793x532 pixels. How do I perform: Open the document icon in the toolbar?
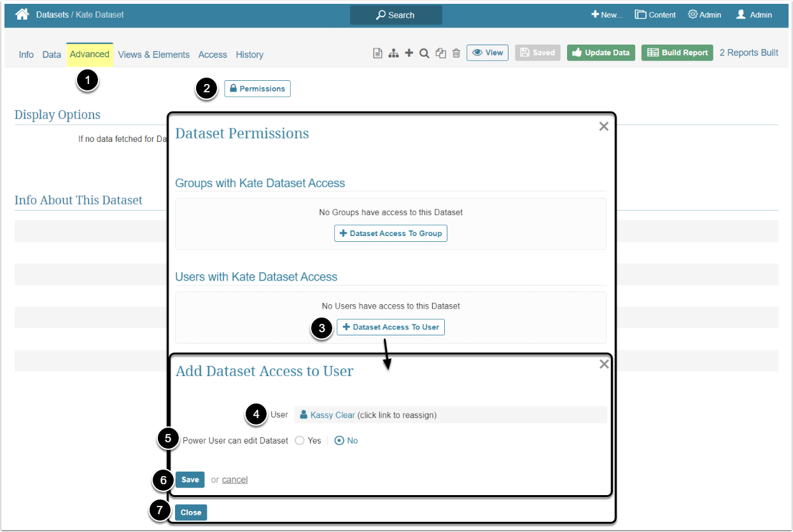[x=377, y=53]
